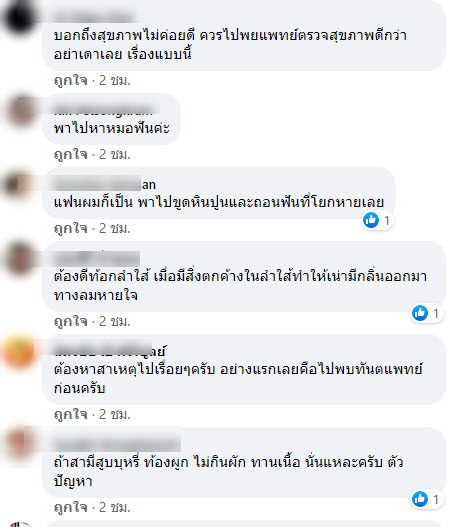
Task: Like the tonsil comment via ถูกใจ
Action: click(71, 322)
